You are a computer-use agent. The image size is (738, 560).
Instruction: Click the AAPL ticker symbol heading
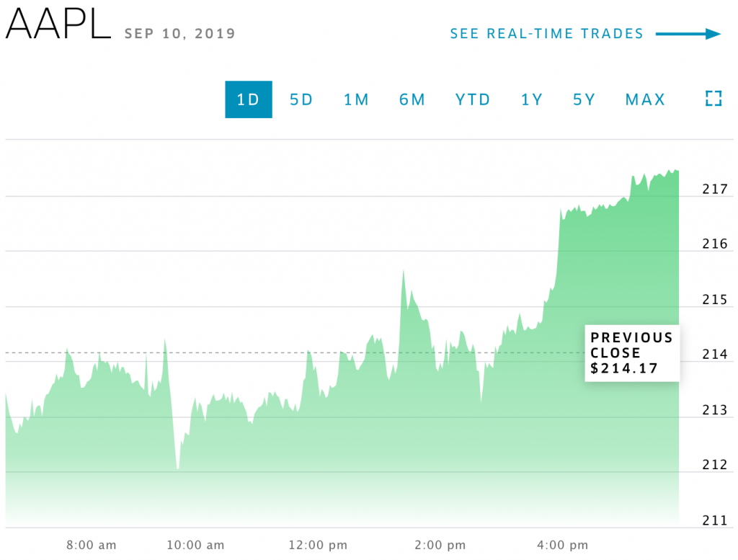pos(58,28)
